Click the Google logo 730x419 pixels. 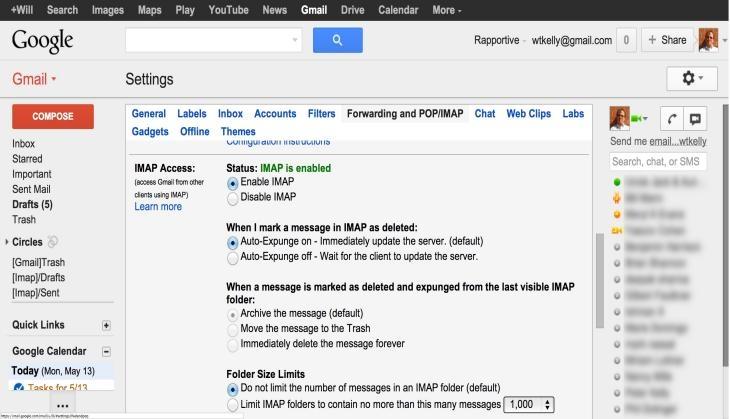tap(42, 41)
